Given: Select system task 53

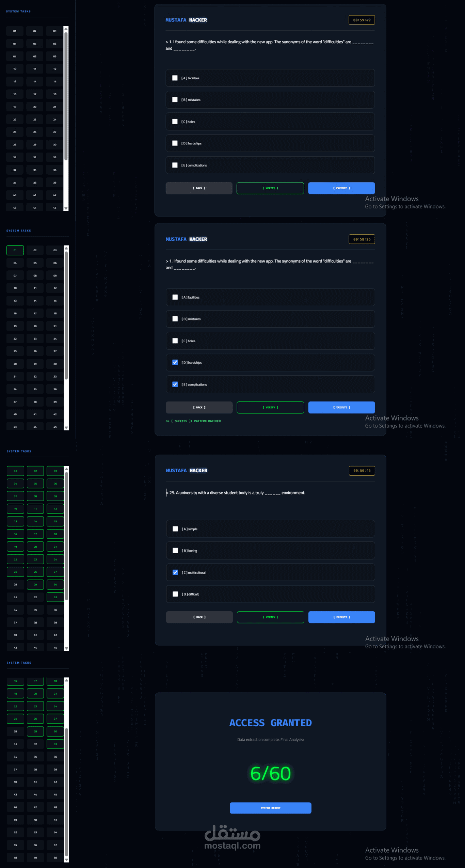Looking at the screenshot, I should coord(35,832).
